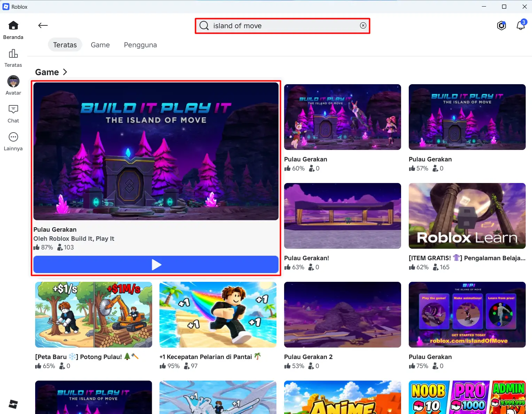Open the Pulau Gerakan card rated 57%
This screenshot has width=532, height=414.
467,117
